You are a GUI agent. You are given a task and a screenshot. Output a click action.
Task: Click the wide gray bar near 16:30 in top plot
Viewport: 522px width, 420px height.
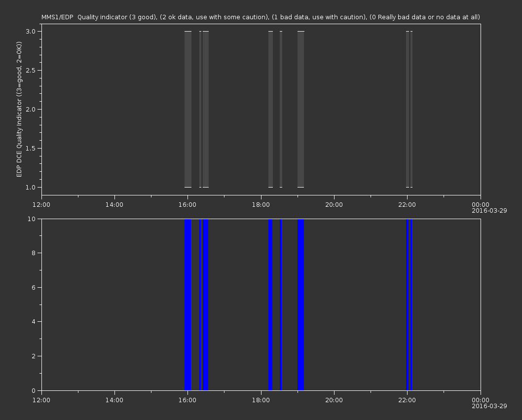[206, 109]
